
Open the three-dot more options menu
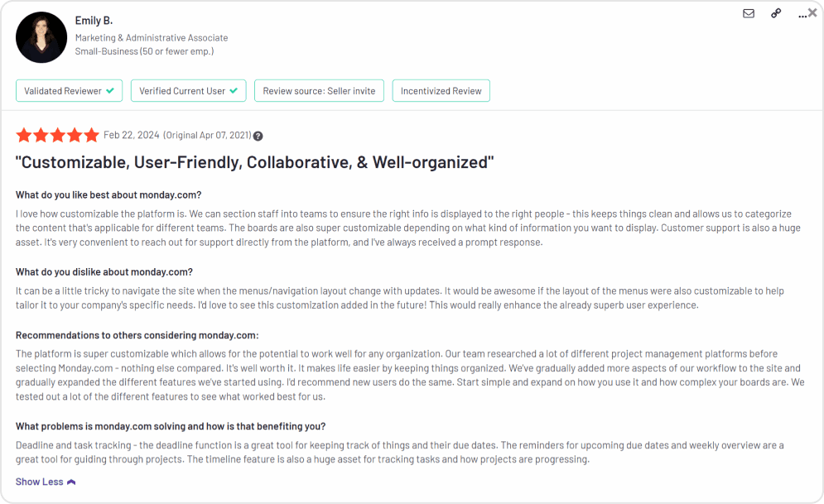click(x=802, y=15)
